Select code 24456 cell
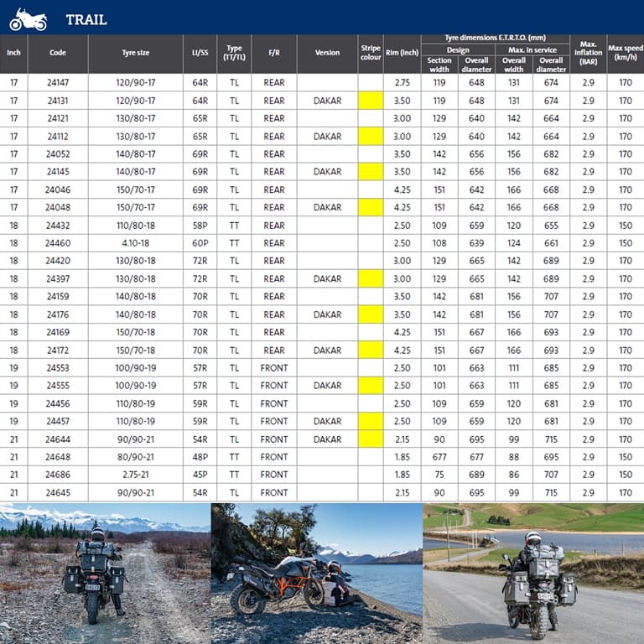The width and height of the screenshot is (644, 644). coord(58,403)
